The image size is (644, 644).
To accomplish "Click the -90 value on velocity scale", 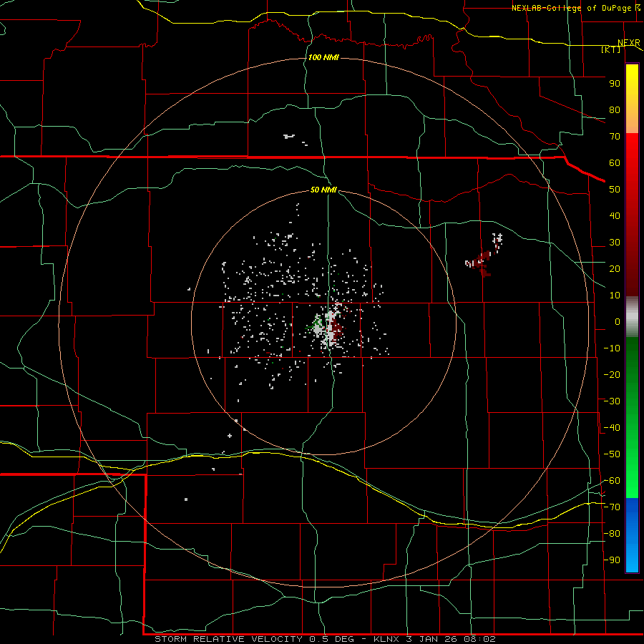I will pos(612,560).
